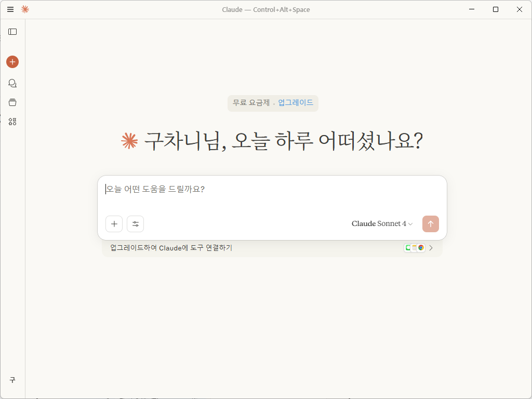This screenshot has height=399, width=532.
Task: Toggle the sidebar panel icon
Action: point(12,32)
